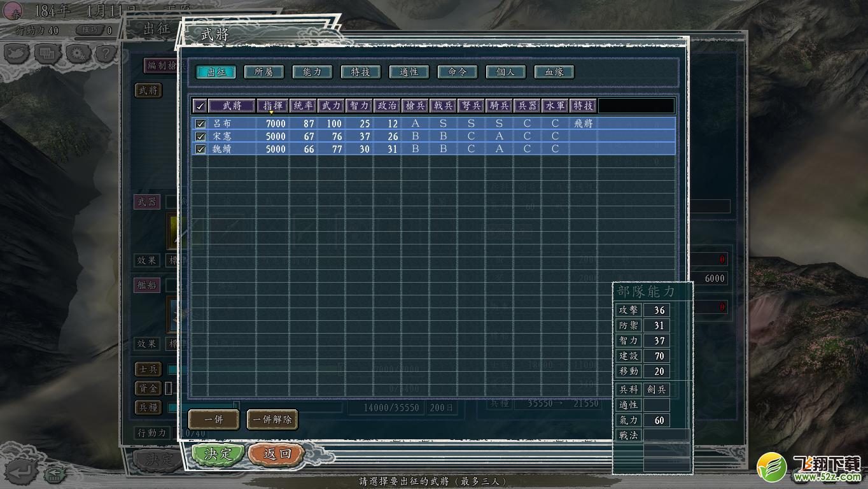The width and height of the screenshot is (868, 489).
Task: Switch to the 命令 tab
Action: click(458, 72)
